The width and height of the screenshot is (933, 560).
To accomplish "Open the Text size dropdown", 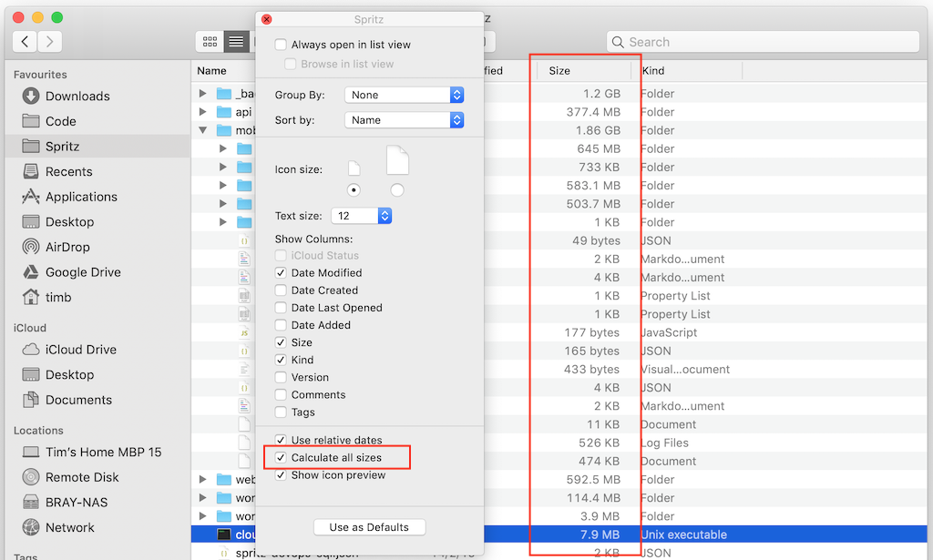I will click(x=361, y=216).
